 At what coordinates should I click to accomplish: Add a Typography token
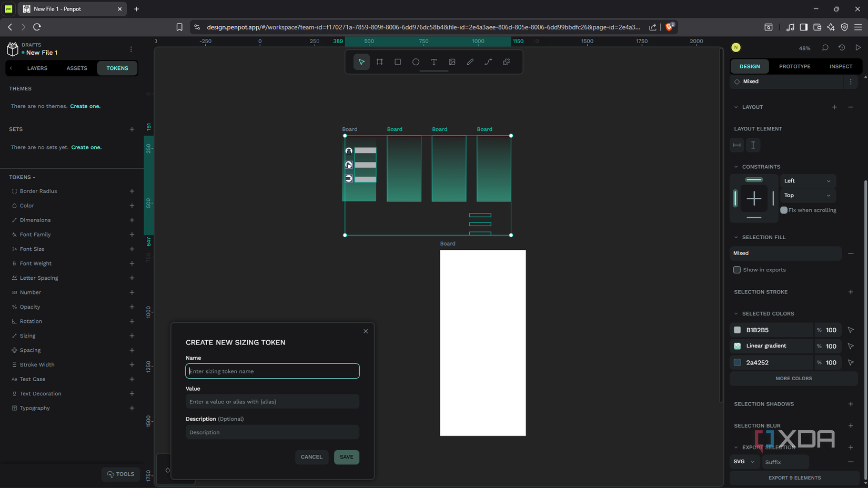(132, 408)
